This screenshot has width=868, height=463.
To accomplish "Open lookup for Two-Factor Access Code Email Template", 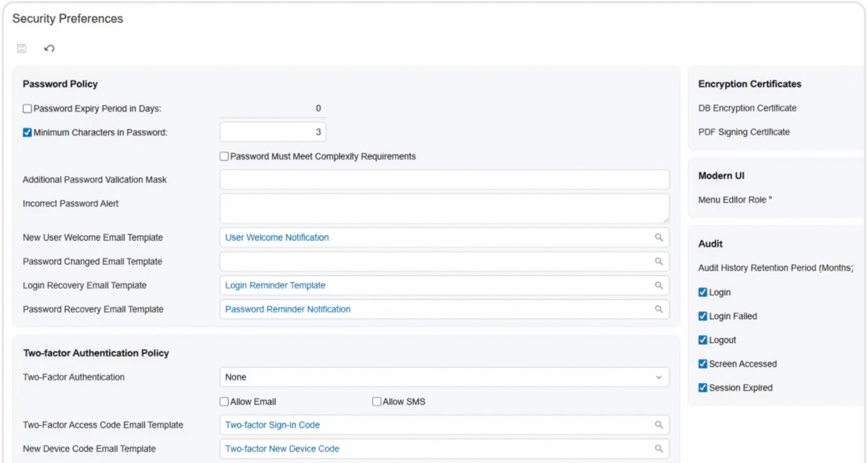I will 659,425.
